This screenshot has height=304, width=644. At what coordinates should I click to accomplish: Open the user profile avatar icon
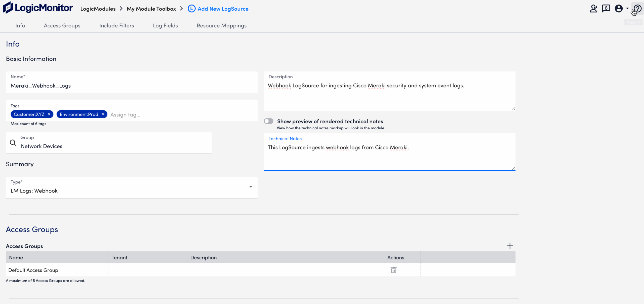pyautogui.click(x=618, y=8)
